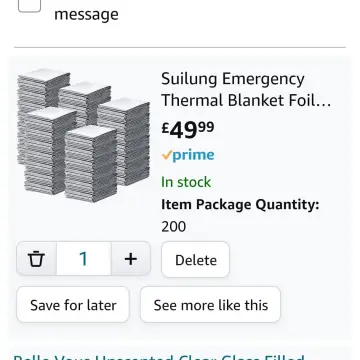The image size is (360, 360).
Task: Click the green In stock status
Action: (x=186, y=182)
